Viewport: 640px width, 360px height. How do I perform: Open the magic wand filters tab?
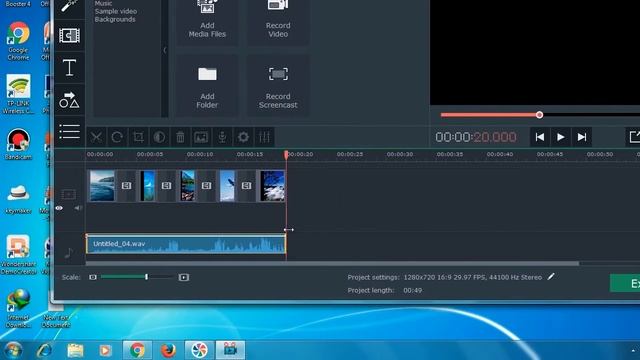point(69,6)
